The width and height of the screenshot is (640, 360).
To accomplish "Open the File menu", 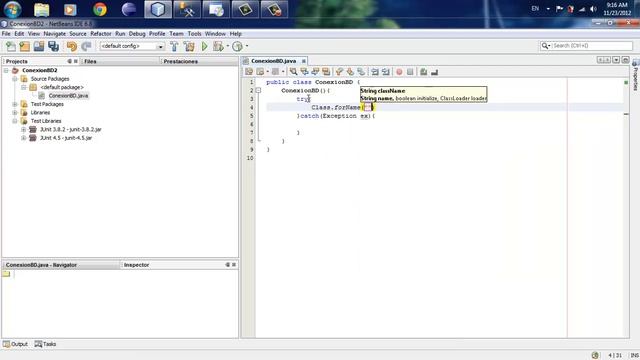I will point(6,34).
